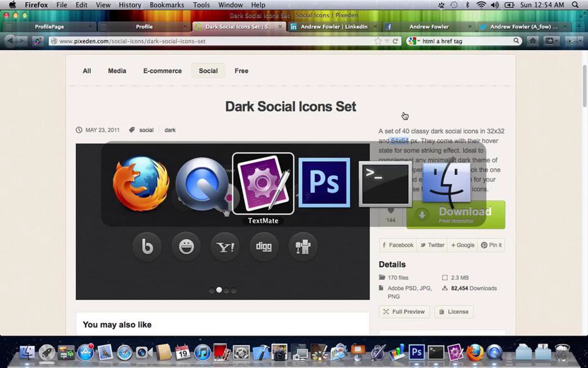The width and height of the screenshot is (588, 368).
Task: Choose Finder in the app switcher
Action: point(446,183)
